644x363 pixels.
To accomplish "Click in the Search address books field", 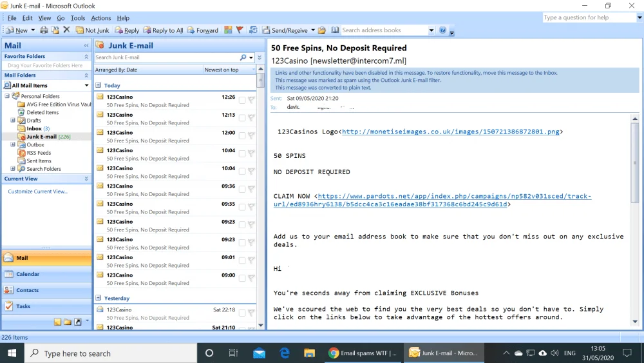I will (384, 30).
